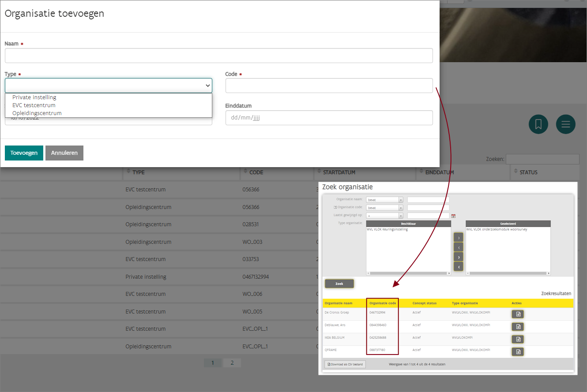Go to page 2 of results

click(x=232, y=363)
